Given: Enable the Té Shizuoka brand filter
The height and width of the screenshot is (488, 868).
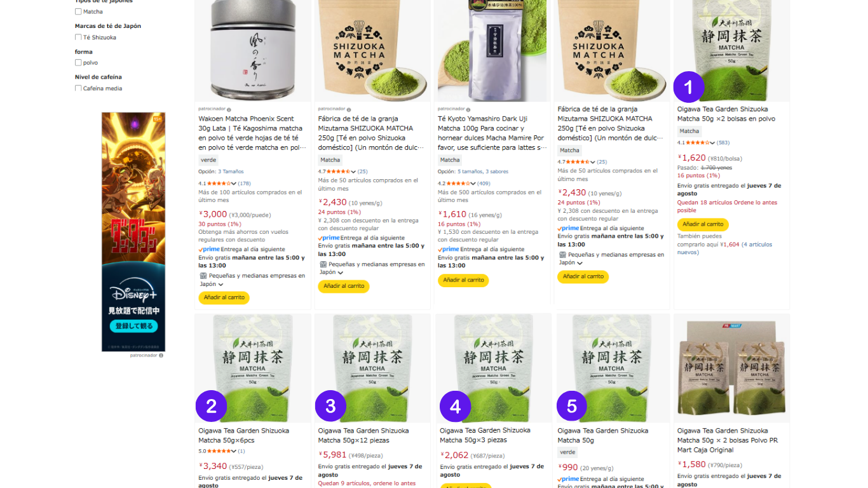Looking at the screenshot, I should click(x=78, y=37).
